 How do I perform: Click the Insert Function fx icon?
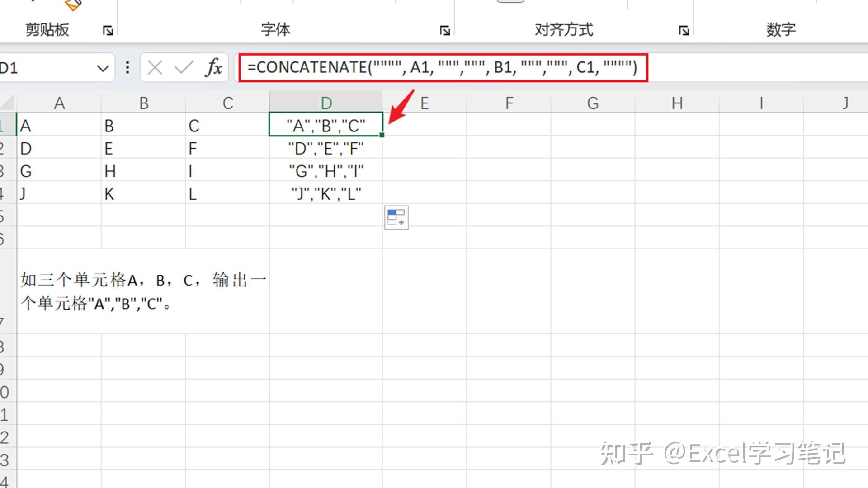pos(212,67)
